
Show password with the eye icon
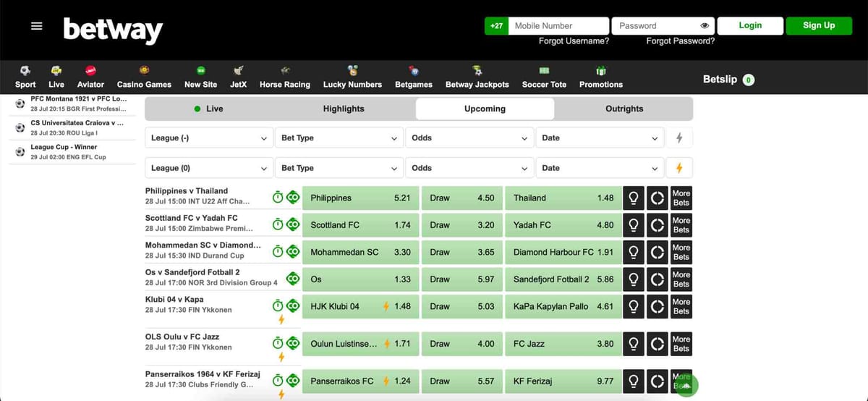(x=705, y=26)
